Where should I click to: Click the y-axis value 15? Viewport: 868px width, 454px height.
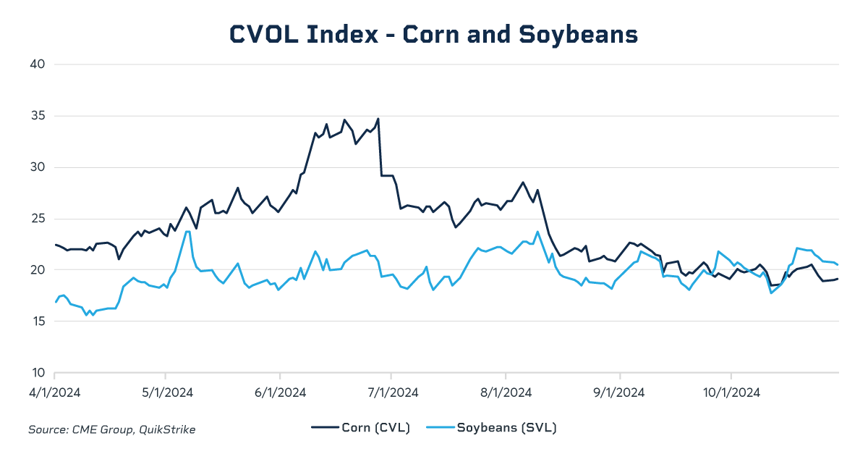pos(38,321)
